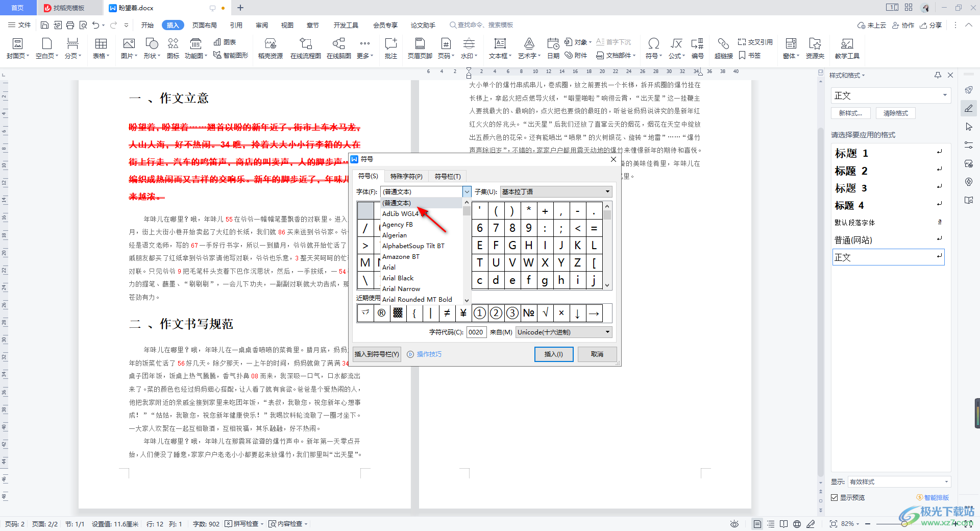
Task: Insert a blank page (空白页)
Action: coord(47,49)
